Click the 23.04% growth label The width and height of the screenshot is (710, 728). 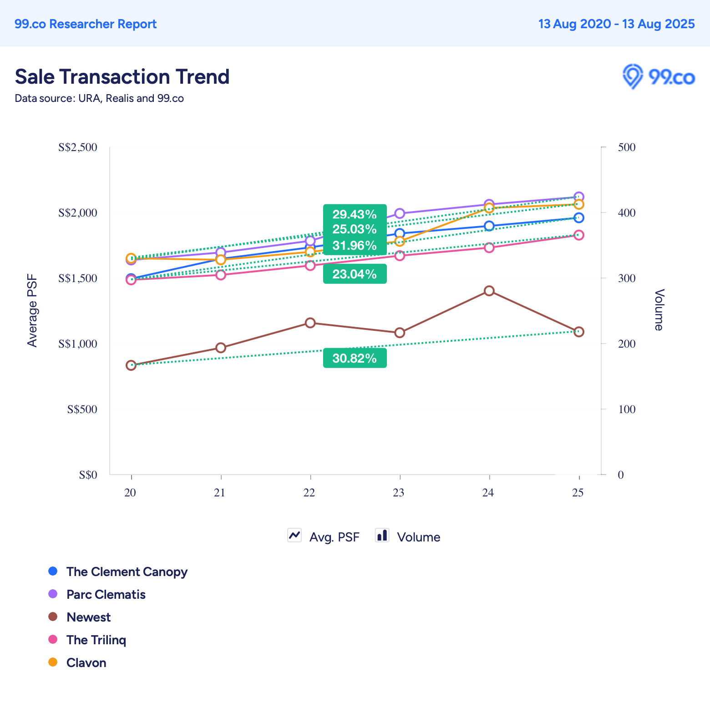[355, 274]
